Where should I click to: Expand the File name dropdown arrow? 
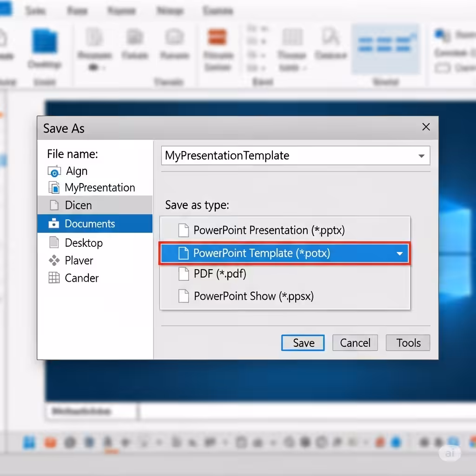[421, 156]
